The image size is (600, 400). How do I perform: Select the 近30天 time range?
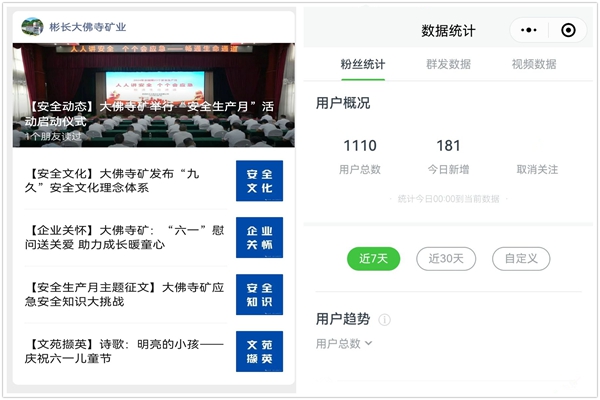pyautogui.click(x=446, y=258)
